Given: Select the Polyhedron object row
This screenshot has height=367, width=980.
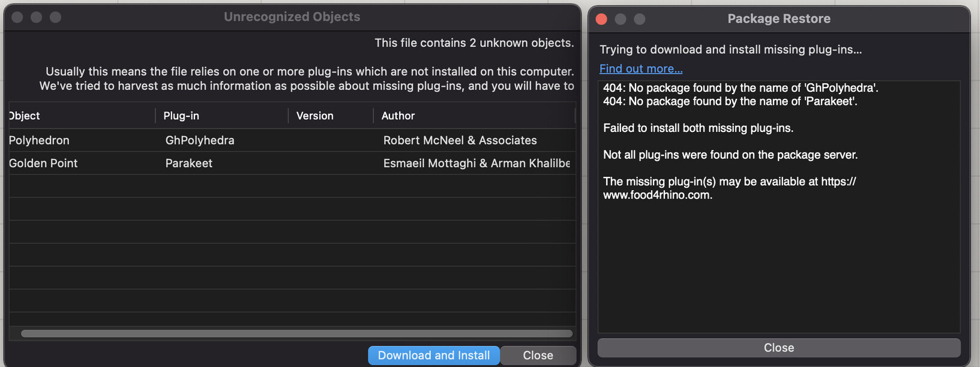Looking at the screenshot, I should click(40, 140).
